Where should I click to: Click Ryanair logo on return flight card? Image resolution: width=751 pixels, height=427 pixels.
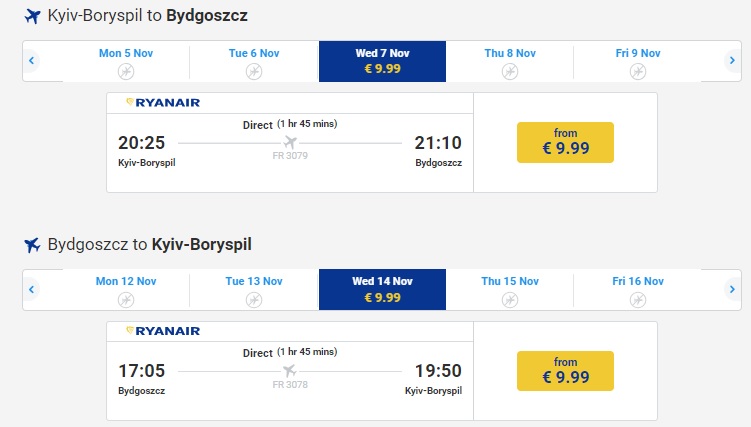pos(163,330)
